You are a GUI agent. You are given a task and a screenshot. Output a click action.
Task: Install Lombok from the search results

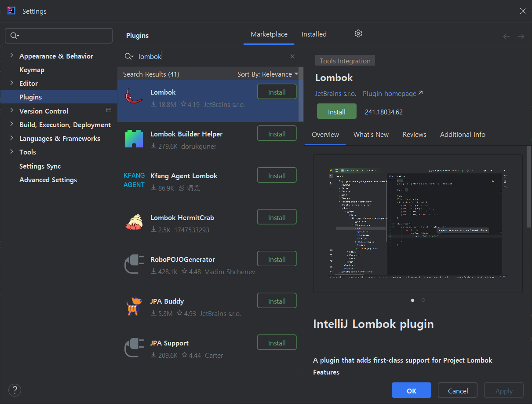(277, 92)
